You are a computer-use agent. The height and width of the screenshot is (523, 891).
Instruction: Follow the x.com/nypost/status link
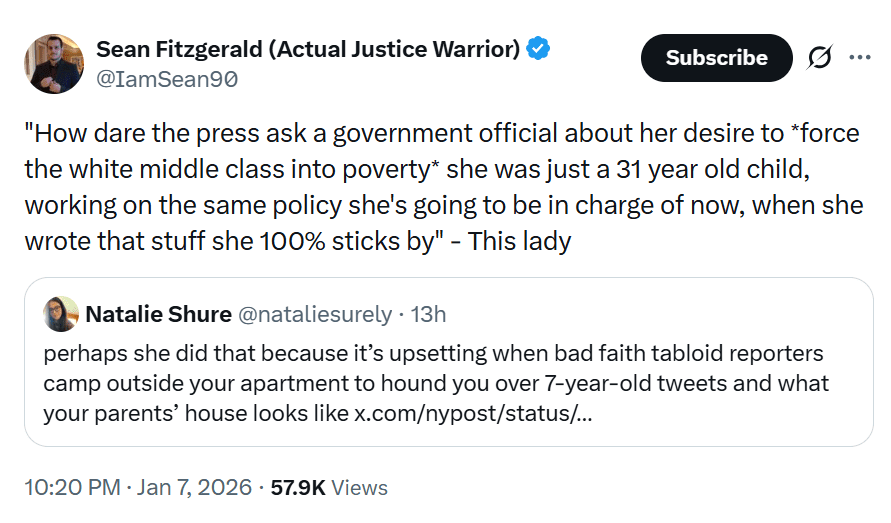point(473,412)
